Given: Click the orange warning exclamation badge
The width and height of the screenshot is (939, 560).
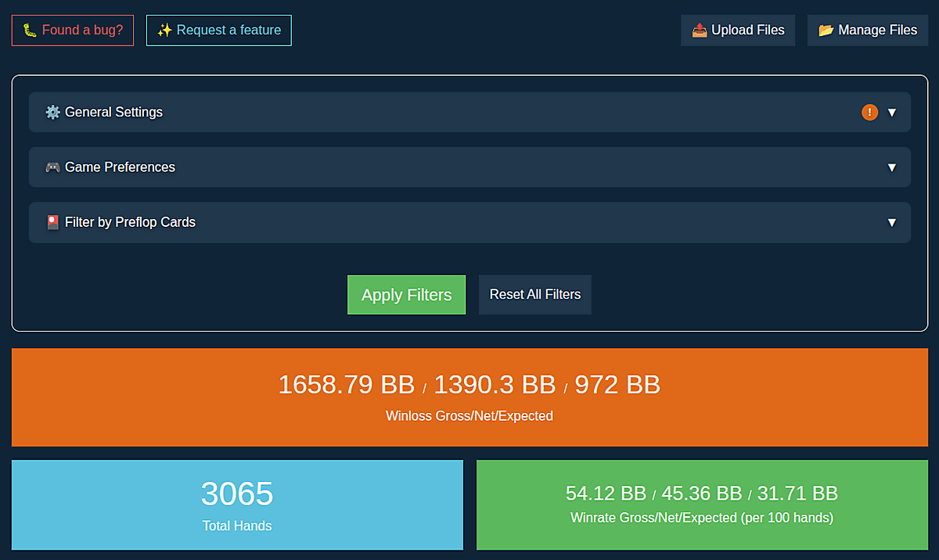Looking at the screenshot, I should pos(869,112).
